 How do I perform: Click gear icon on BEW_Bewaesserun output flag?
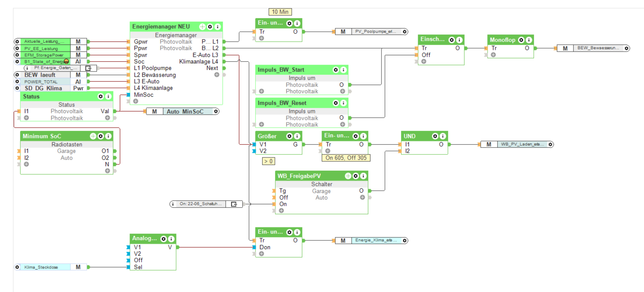[x=626, y=48]
